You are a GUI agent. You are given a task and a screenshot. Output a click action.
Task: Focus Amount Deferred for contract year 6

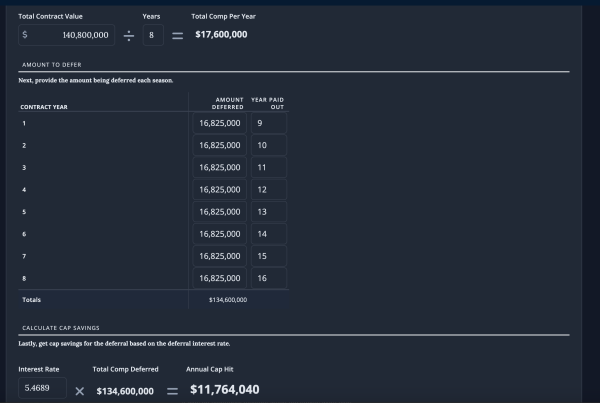(x=220, y=234)
